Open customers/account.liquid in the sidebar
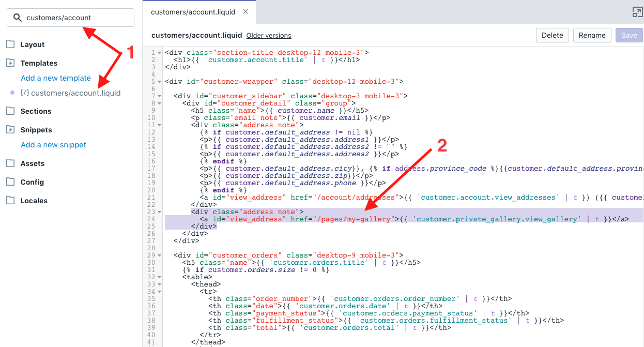 pyautogui.click(x=75, y=93)
